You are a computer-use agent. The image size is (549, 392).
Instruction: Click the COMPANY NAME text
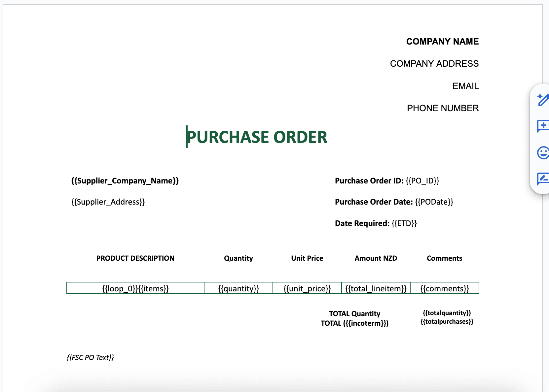click(442, 41)
